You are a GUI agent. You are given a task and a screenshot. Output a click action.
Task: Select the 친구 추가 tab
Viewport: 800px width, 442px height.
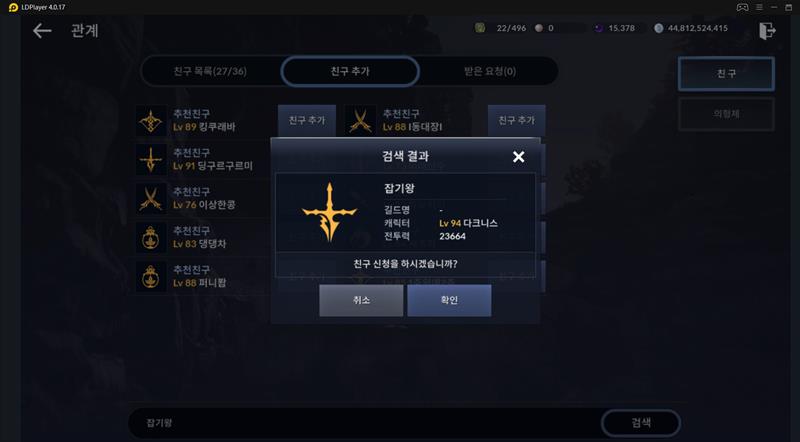[350, 71]
